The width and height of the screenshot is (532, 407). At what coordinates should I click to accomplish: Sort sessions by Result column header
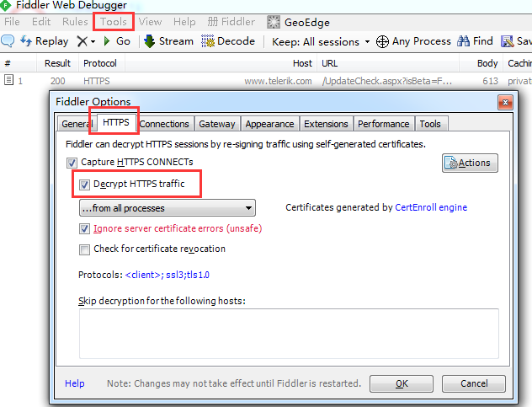pyautogui.click(x=58, y=63)
